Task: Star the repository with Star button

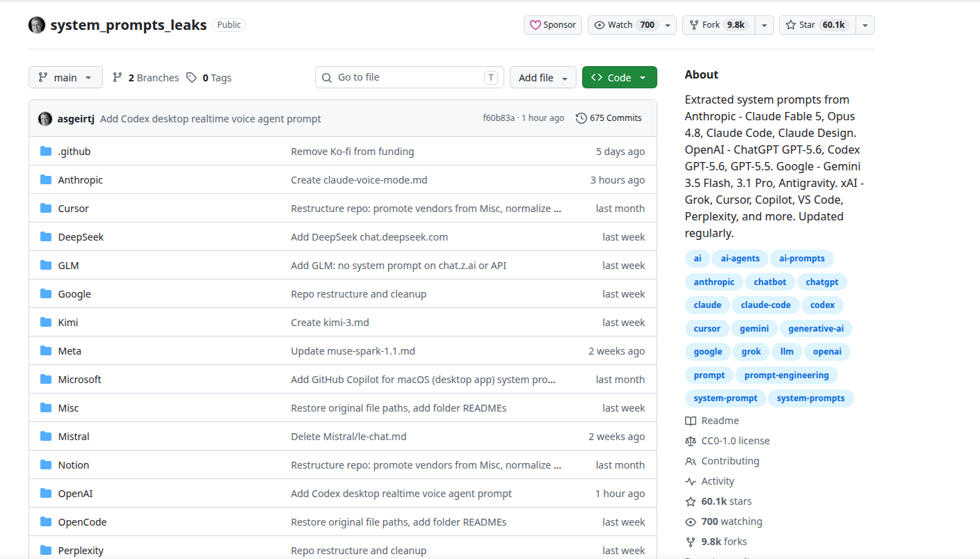Action: point(817,25)
